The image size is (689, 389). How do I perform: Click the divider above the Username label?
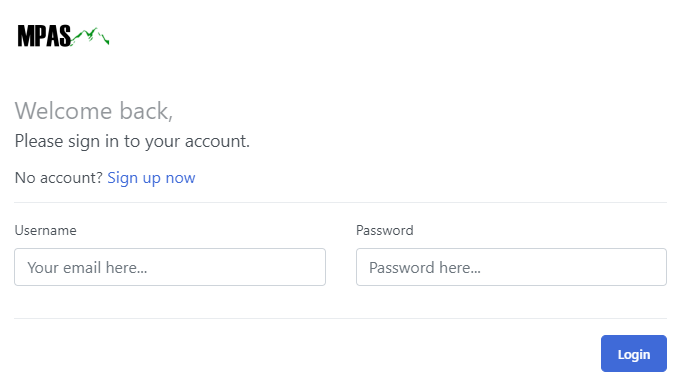(341, 203)
